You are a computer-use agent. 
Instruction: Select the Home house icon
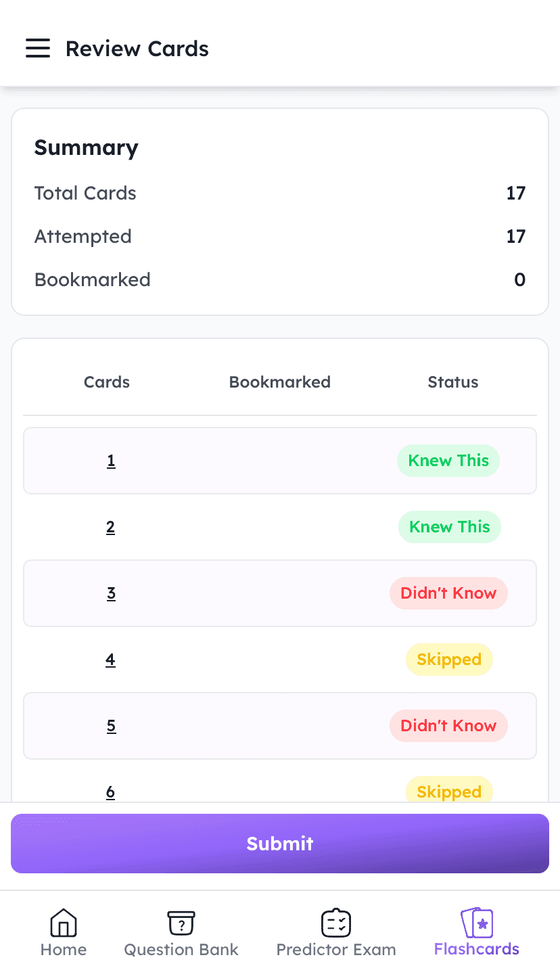[63, 921]
